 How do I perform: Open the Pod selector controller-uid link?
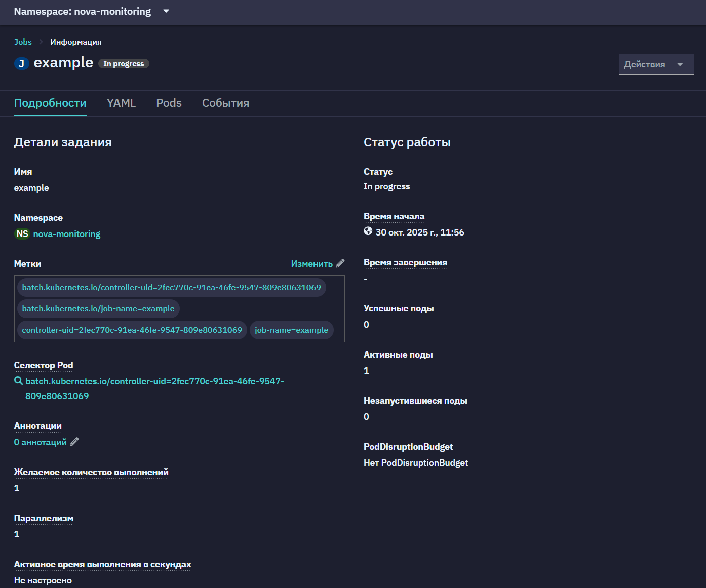(x=154, y=388)
